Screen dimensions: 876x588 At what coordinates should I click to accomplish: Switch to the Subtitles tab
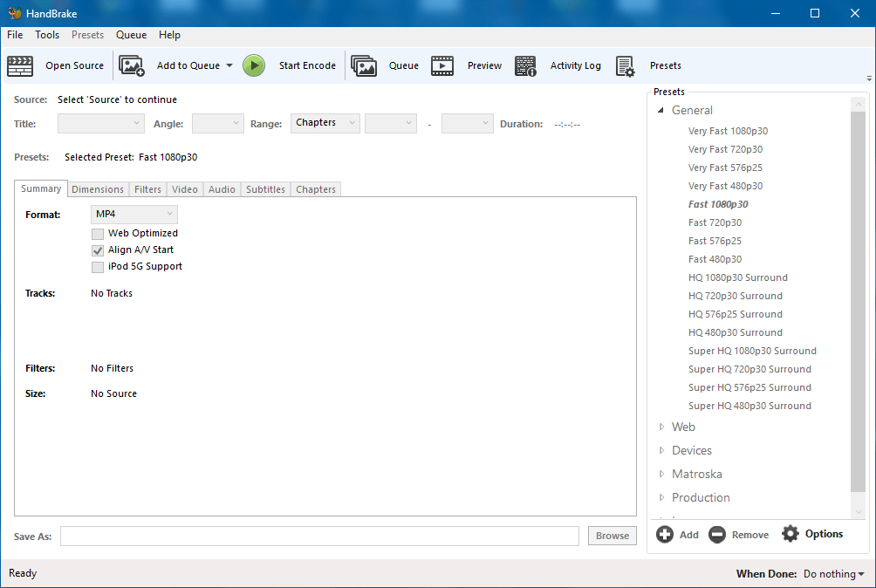point(265,189)
